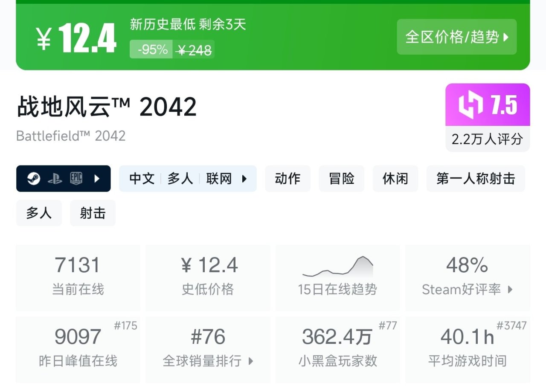Select the 冒险 genre tag
The image size is (546, 392).
click(341, 179)
